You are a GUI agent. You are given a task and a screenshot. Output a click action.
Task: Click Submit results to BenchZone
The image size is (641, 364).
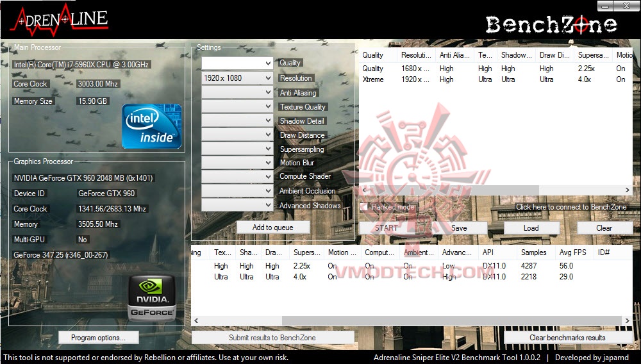pyautogui.click(x=272, y=338)
